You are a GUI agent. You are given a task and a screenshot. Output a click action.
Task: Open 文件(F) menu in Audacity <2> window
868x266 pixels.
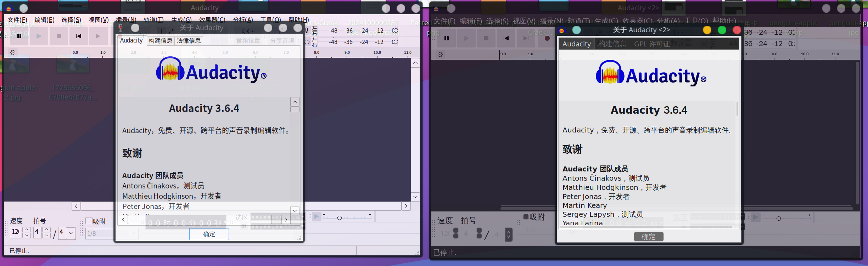tap(444, 21)
